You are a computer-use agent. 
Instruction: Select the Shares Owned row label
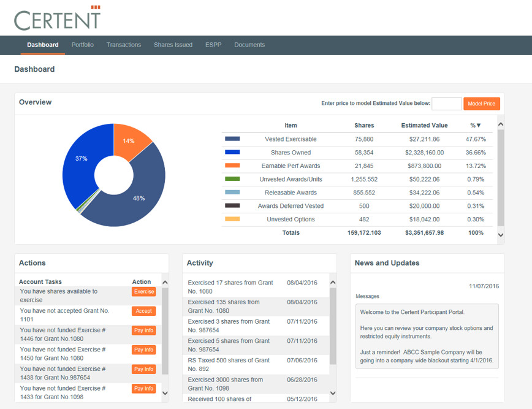[291, 153]
